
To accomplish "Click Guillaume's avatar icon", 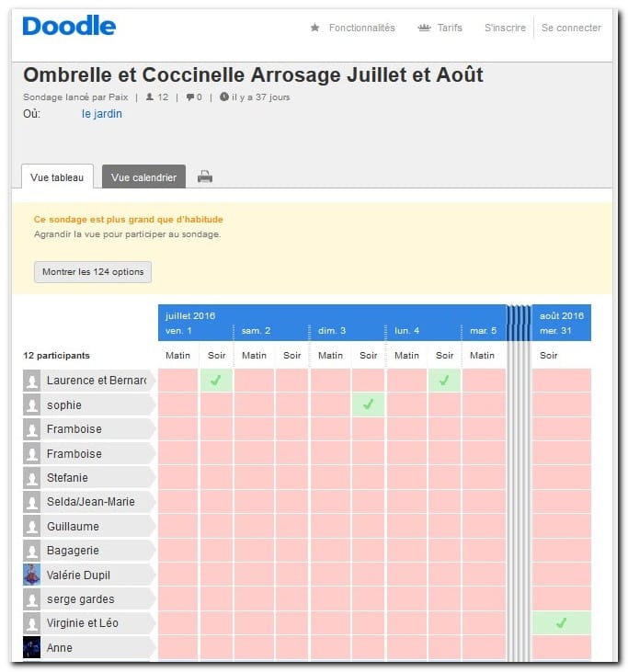I will point(31,526).
